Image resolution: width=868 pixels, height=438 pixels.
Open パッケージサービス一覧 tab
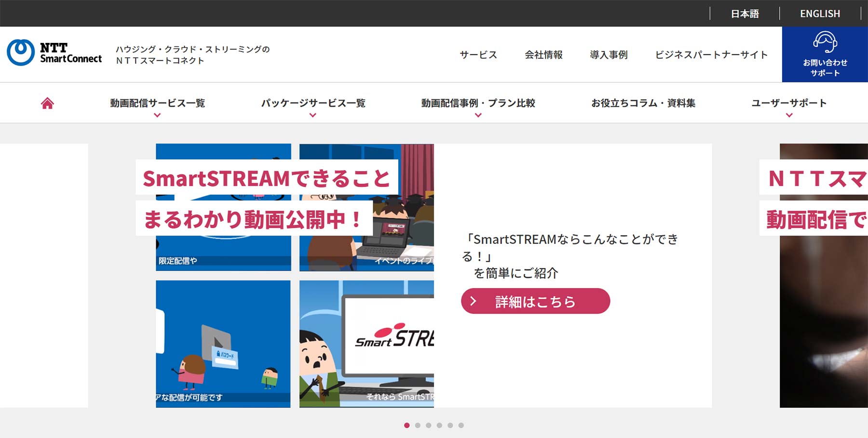[313, 103]
